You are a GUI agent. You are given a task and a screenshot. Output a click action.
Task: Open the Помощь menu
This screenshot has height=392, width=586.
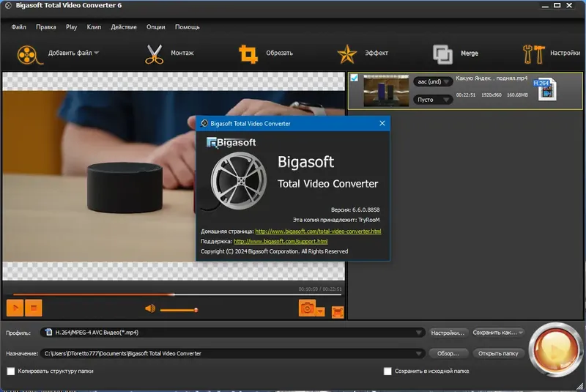pyautogui.click(x=188, y=27)
